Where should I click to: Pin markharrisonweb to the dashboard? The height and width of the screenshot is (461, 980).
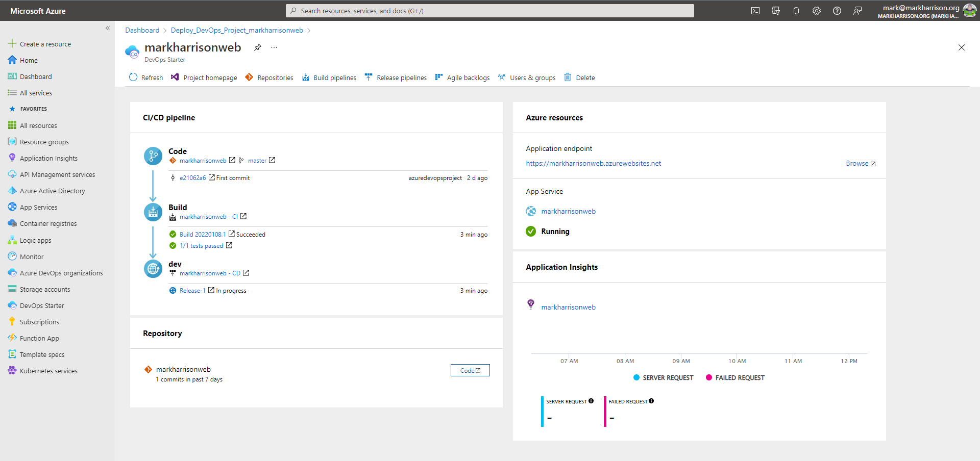pyautogui.click(x=258, y=47)
